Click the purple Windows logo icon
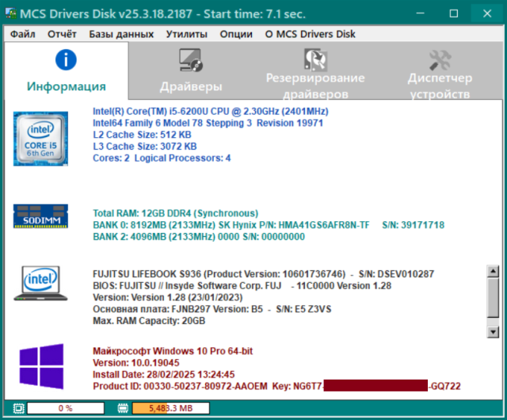The width and height of the screenshot is (507, 420). (41, 366)
